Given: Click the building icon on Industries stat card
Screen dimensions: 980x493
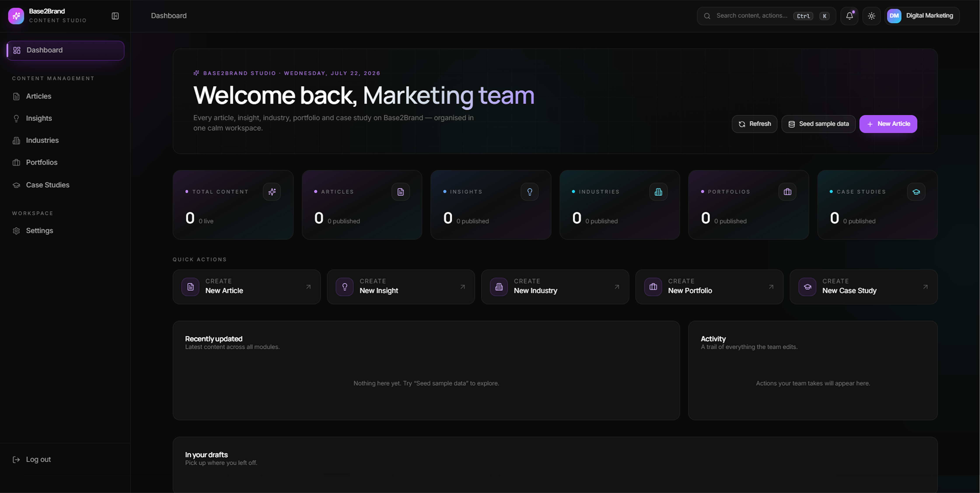Looking at the screenshot, I should (x=658, y=192).
